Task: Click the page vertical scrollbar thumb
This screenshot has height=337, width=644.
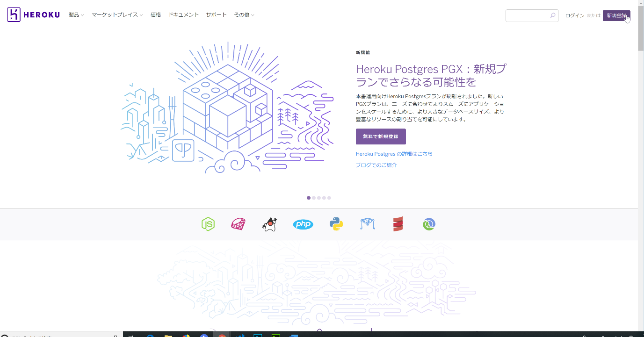Action: point(641,29)
